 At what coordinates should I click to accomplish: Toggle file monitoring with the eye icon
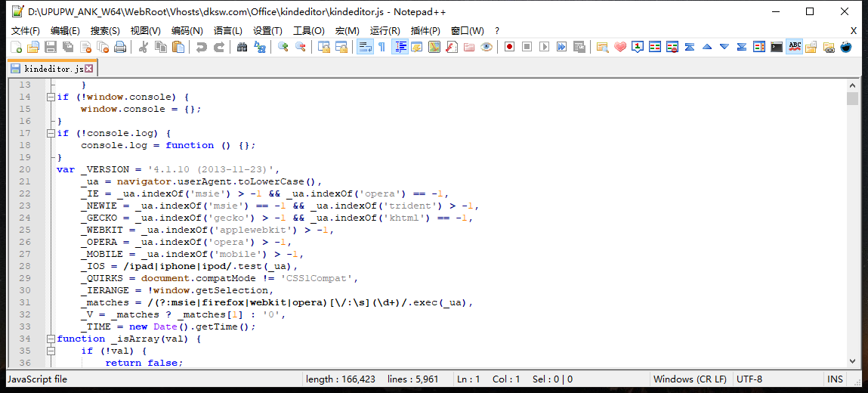pyautogui.click(x=486, y=47)
